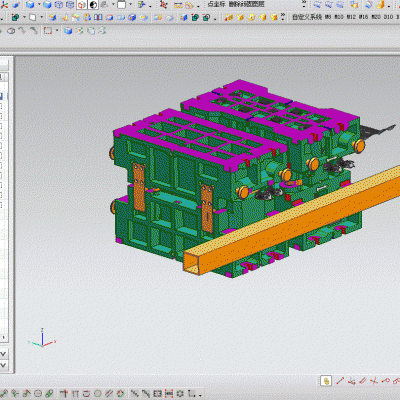
Task: Toggle the highlighted hand icon at bottom right
Action: 326,381
